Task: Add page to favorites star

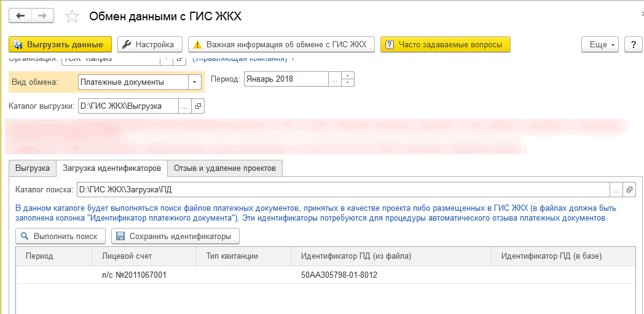Action: pos(73,16)
